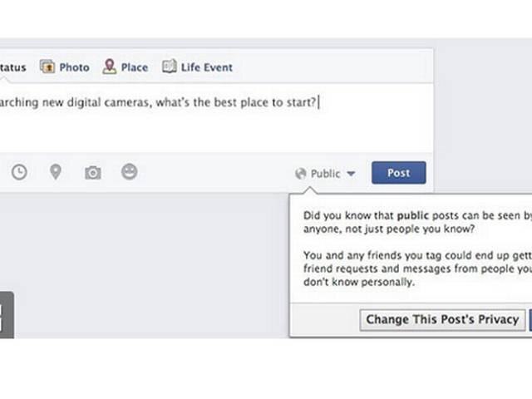The height and width of the screenshot is (399, 532).
Task: Click the arrow next to Public
Action: pos(351,174)
